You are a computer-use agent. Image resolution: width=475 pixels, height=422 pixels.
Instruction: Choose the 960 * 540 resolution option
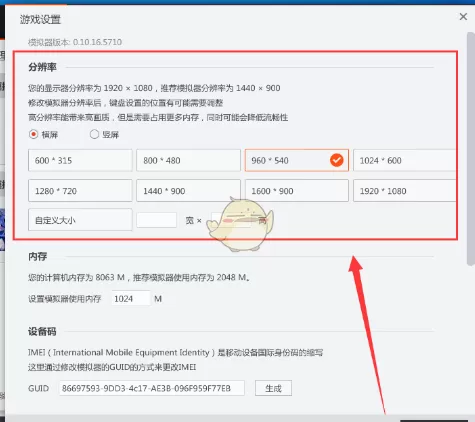click(x=297, y=160)
